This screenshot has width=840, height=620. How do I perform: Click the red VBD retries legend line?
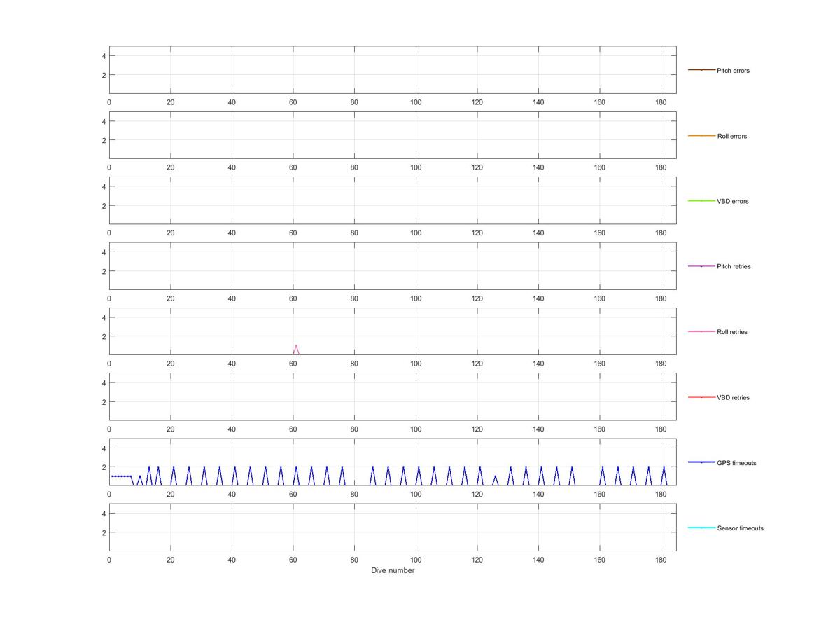pos(701,397)
